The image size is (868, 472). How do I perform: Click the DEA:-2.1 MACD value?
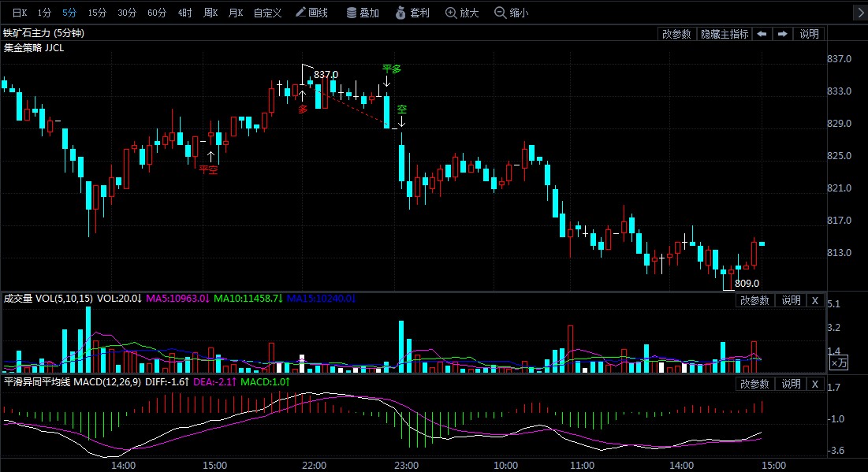[x=214, y=382]
